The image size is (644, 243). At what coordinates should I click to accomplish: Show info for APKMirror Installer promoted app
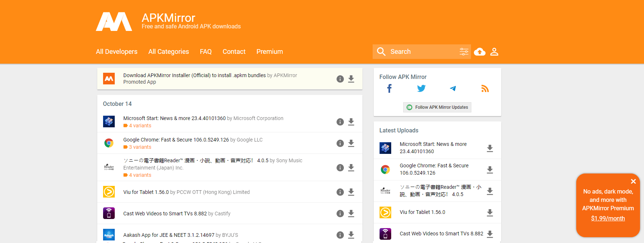340,79
